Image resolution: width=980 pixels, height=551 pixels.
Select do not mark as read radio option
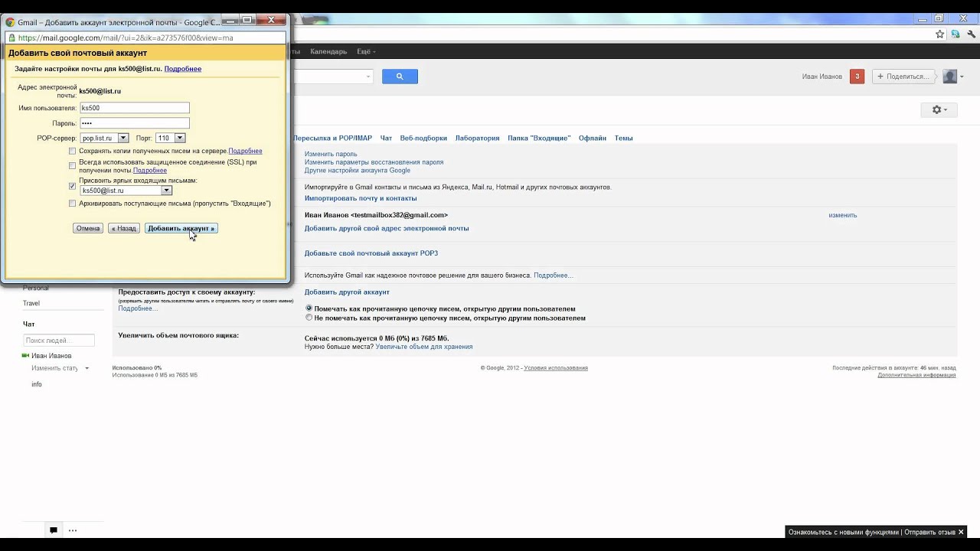(309, 318)
